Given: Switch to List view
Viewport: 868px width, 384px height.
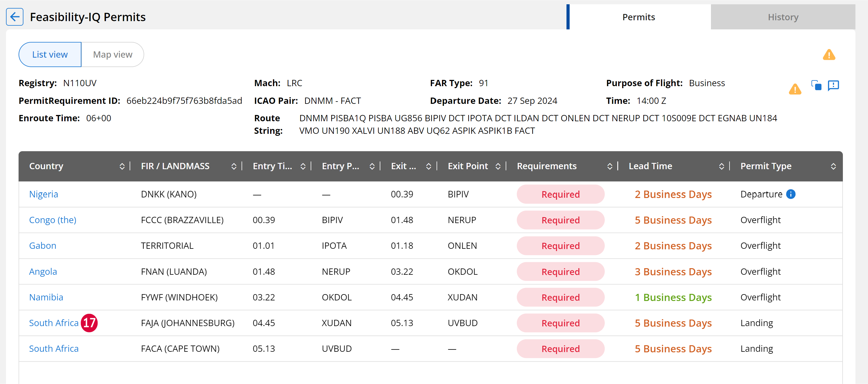Looking at the screenshot, I should click(50, 54).
